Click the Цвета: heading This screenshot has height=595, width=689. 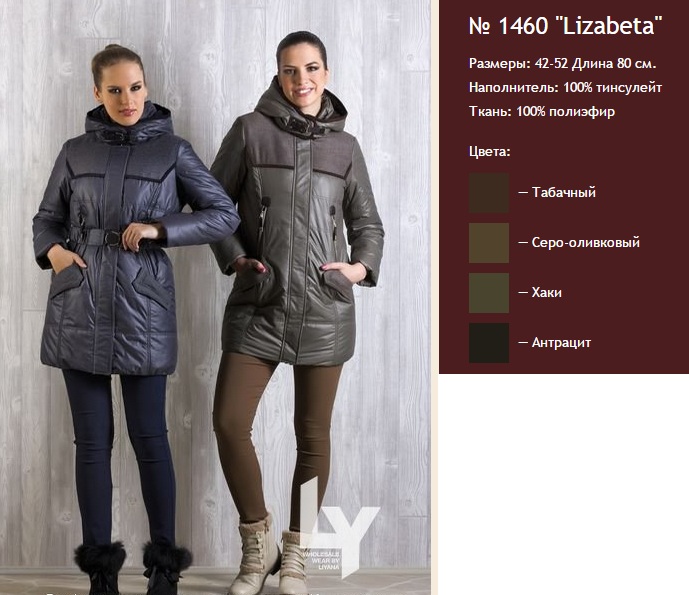[490, 152]
